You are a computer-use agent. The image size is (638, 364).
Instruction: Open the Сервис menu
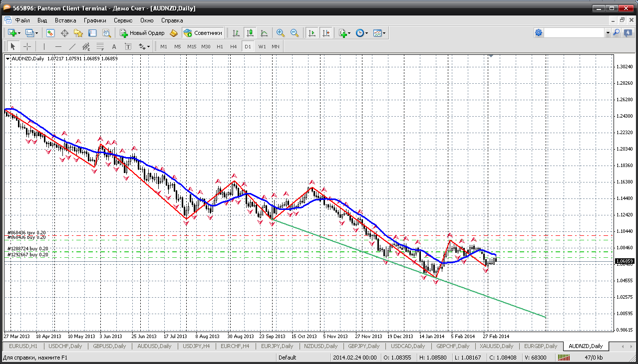coord(123,20)
